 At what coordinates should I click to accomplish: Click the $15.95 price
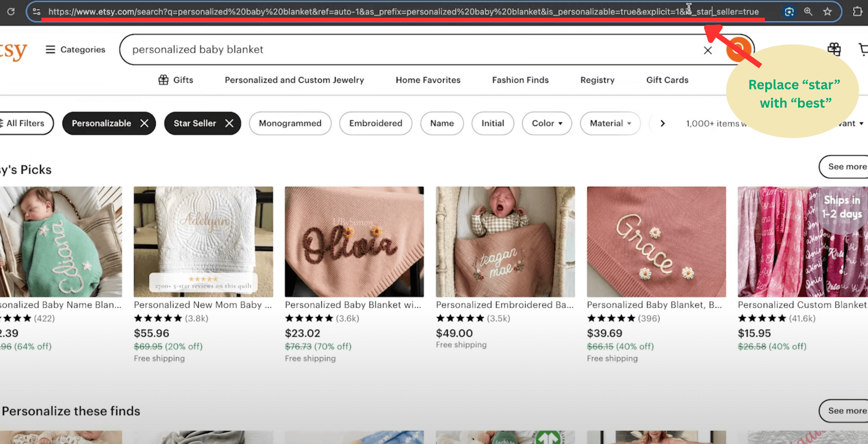[754, 333]
